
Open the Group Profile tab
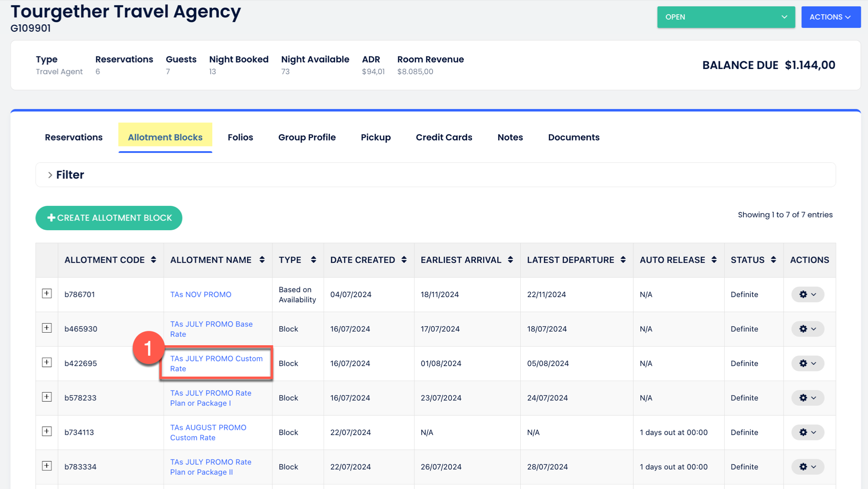pos(307,137)
